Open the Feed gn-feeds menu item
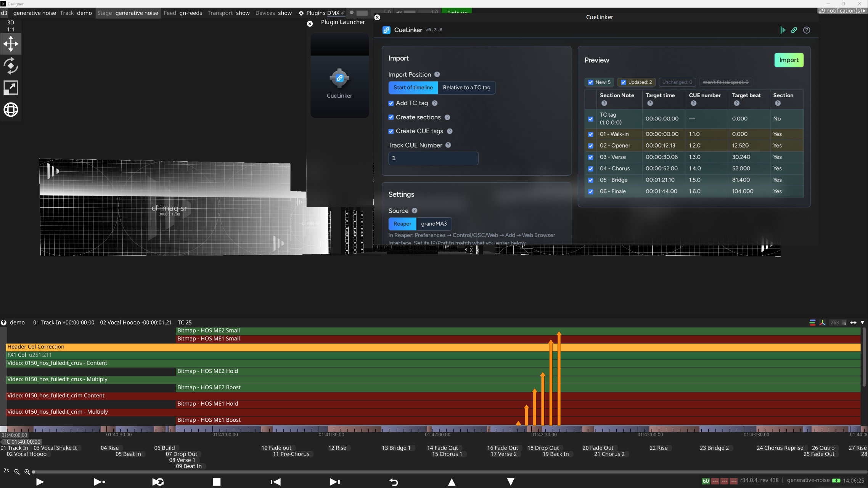Viewport: 868px width, 488px height. (183, 13)
